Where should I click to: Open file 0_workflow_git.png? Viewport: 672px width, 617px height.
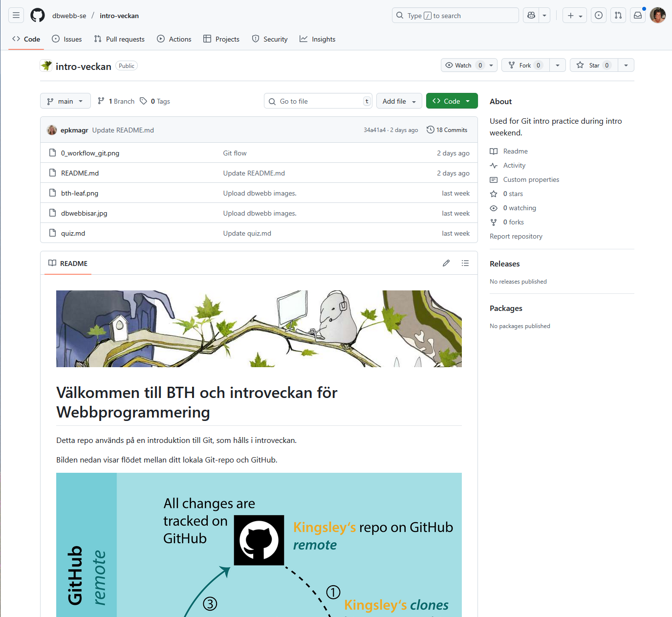pyautogui.click(x=90, y=153)
